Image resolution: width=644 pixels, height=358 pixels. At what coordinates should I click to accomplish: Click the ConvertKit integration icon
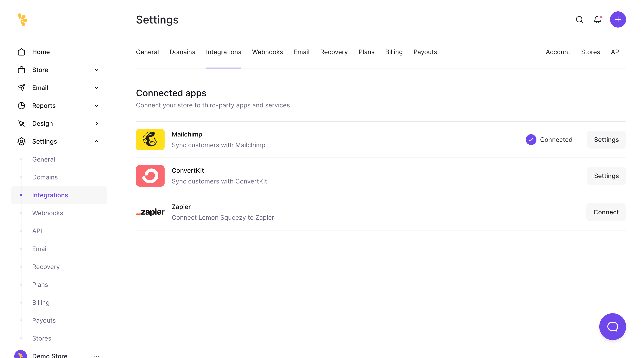coord(150,176)
